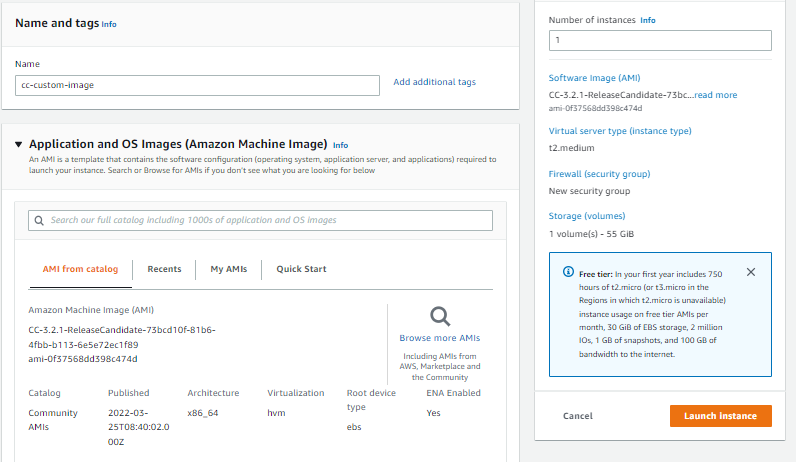Click the New security group value
The image size is (796, 462).
point(589,191)
